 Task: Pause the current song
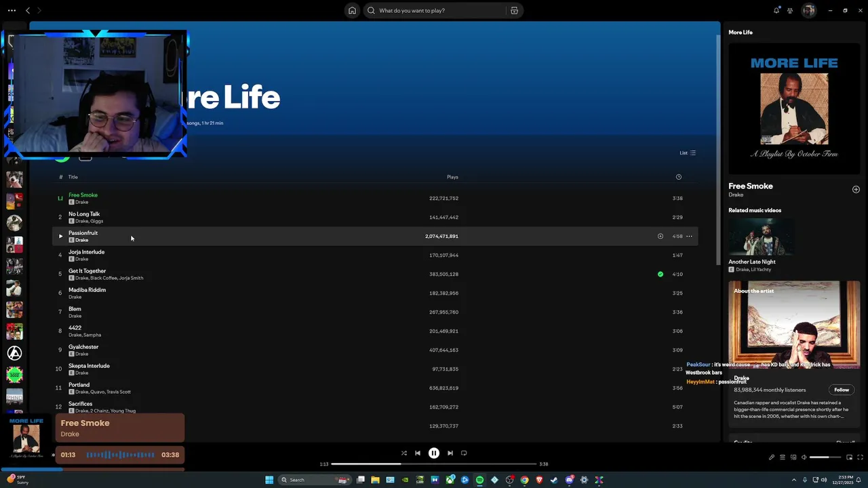click(x=434, y=453)
